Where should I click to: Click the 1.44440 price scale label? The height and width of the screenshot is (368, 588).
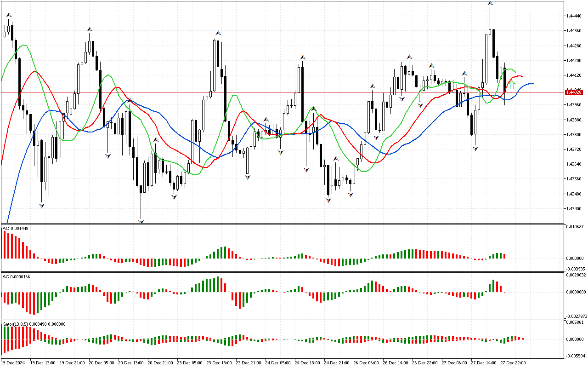point(574,16)
